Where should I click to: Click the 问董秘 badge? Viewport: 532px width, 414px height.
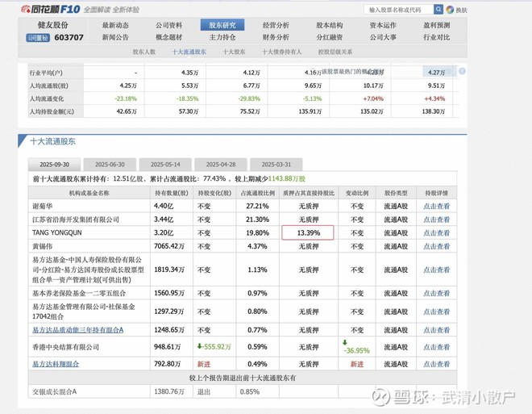point(38,38)
